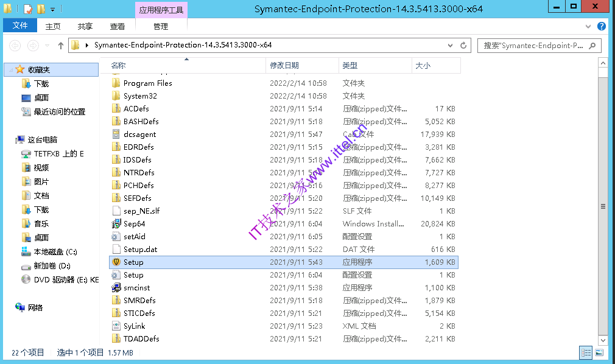Switch to the 查看 ribbon tab
615x364 pixels.
(118, 26)
